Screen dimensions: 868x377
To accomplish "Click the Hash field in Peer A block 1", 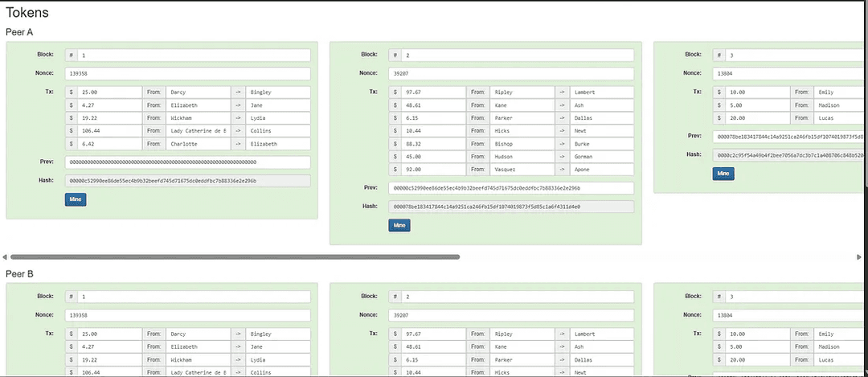I will coord(187,181).
